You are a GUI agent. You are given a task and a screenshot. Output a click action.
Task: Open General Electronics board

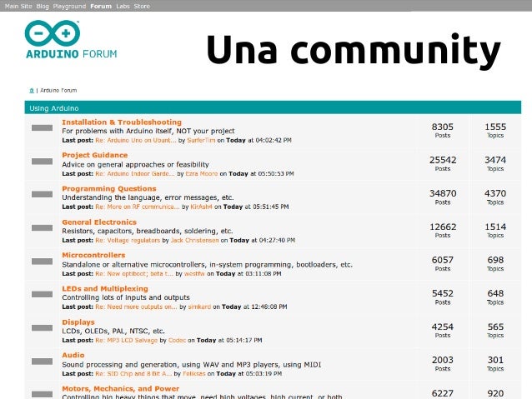tap(99, 222)
